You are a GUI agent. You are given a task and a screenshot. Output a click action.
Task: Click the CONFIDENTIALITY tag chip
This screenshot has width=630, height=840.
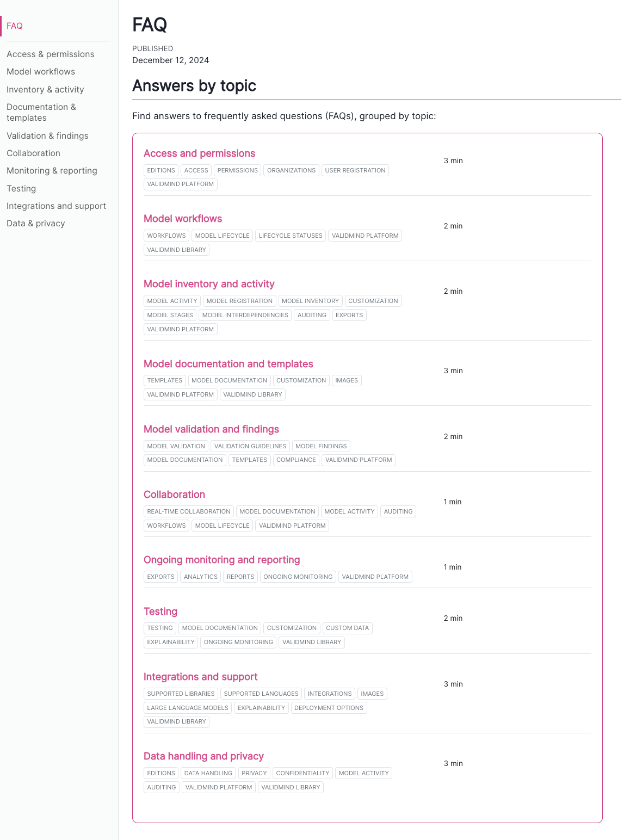(x=302, y=773)
